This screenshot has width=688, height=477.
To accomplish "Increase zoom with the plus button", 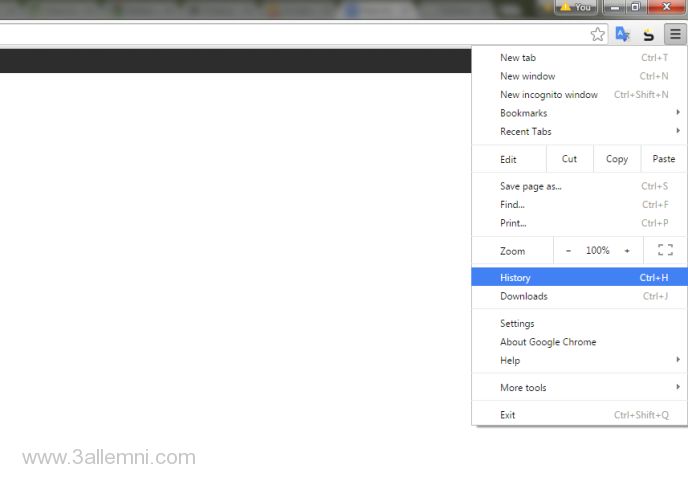I will coord(627,251).
